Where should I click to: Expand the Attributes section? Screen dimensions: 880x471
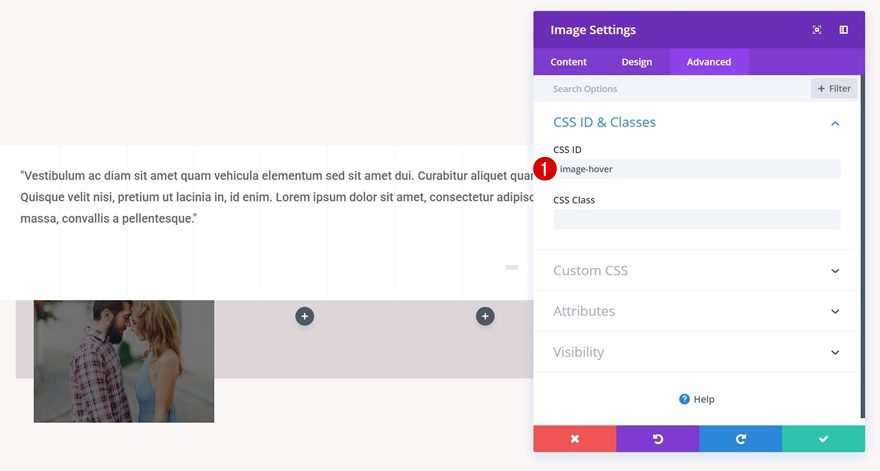696,311
